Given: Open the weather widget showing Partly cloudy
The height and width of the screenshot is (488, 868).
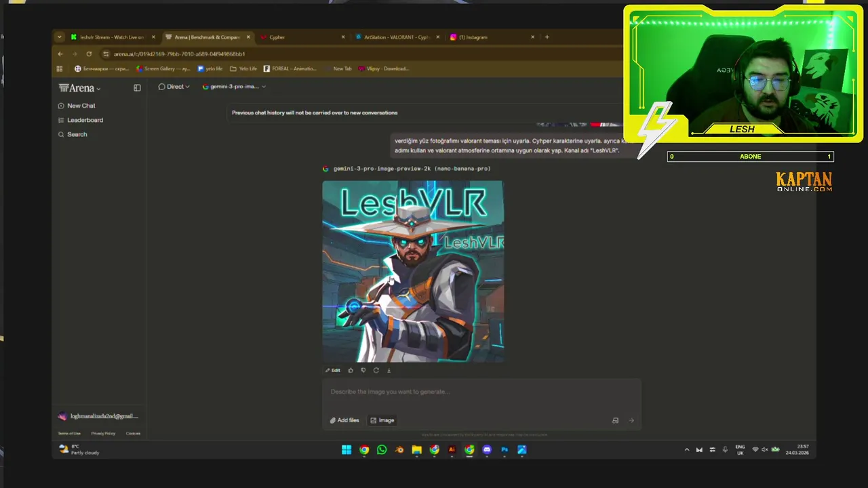Looking at the screenshot, I should (79, 449).
